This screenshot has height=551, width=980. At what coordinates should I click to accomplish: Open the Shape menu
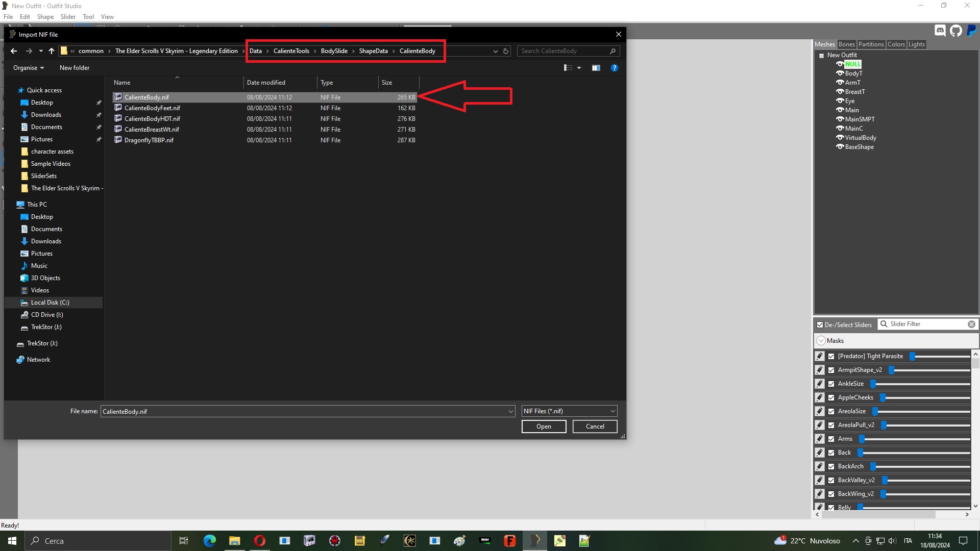pyautogui.click(x=45, y=17)
